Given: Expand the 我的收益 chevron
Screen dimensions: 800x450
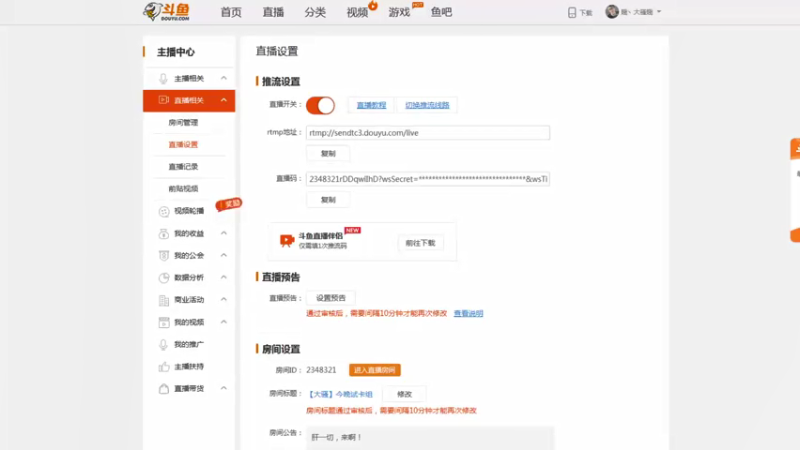Looking at the screenshot, I should 223,233.
